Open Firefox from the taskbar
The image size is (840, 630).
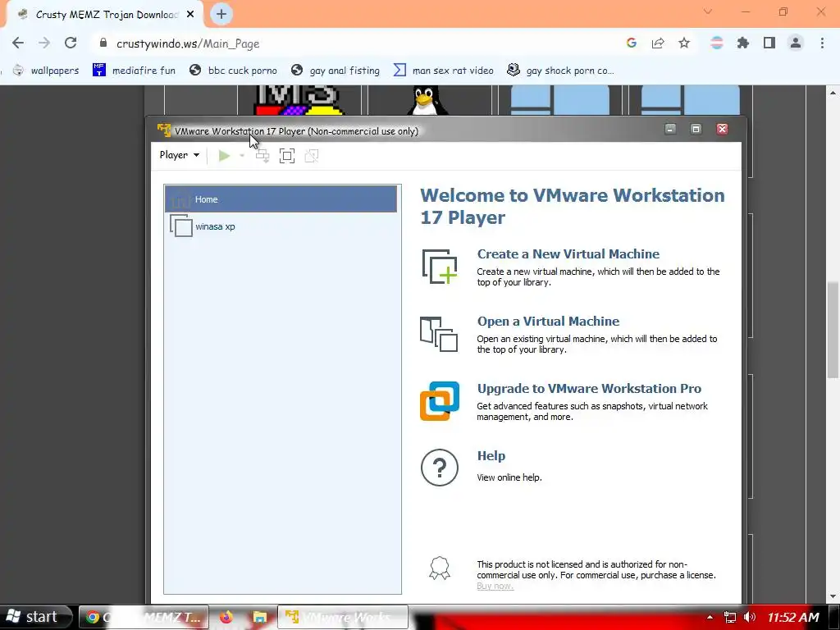point(226,617)
